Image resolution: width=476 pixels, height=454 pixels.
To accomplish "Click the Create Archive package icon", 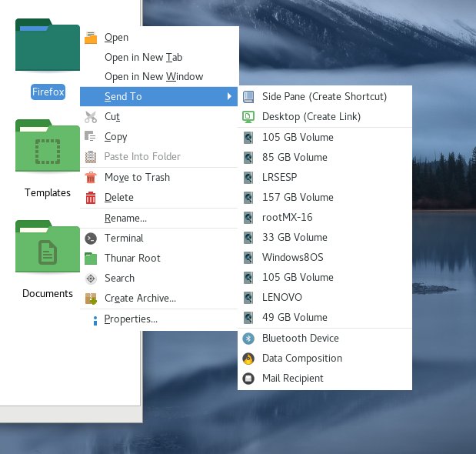I will pos(92,299).
